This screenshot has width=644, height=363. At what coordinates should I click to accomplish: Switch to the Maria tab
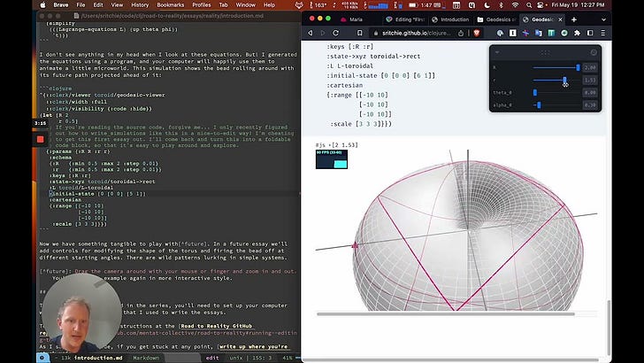[356, 19]
